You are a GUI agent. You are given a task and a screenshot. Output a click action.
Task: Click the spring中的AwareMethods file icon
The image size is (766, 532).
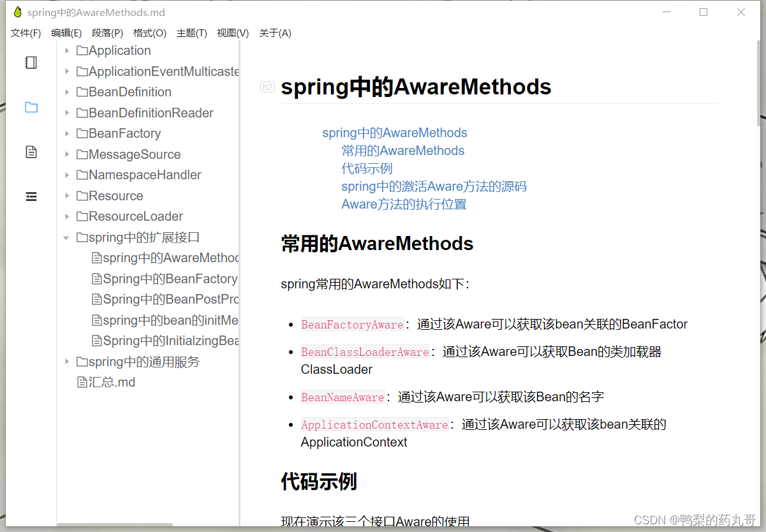pos(97,258)
